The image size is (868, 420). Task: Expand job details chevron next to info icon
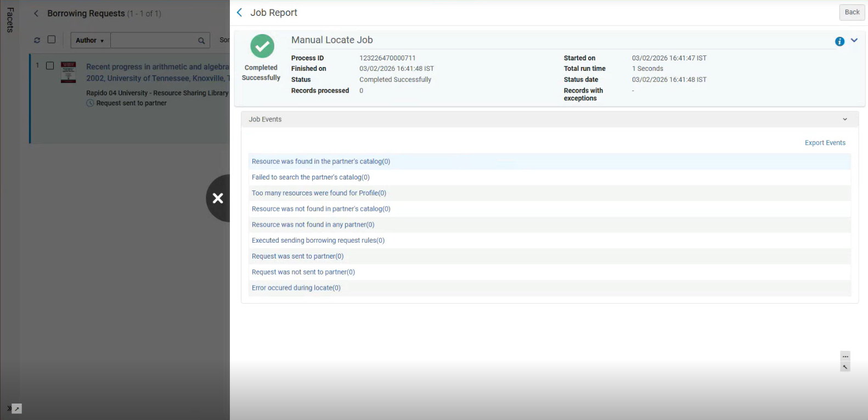coord(854,41)
